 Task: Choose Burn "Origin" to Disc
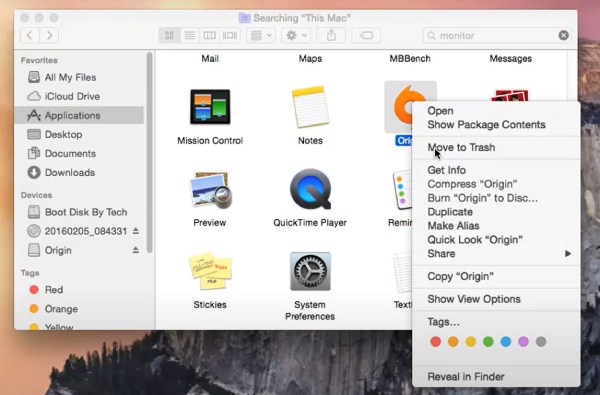(496, 198)
